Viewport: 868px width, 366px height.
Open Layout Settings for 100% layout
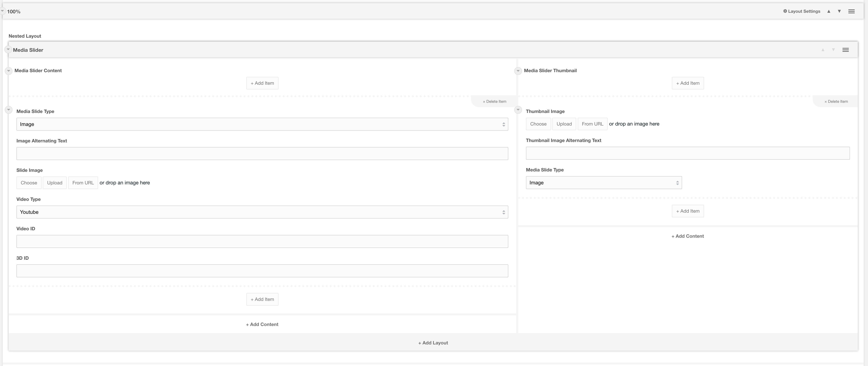[802, 11]
